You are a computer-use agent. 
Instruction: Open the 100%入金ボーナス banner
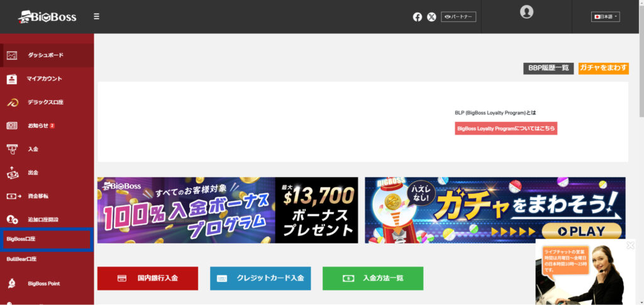[228, 210]
